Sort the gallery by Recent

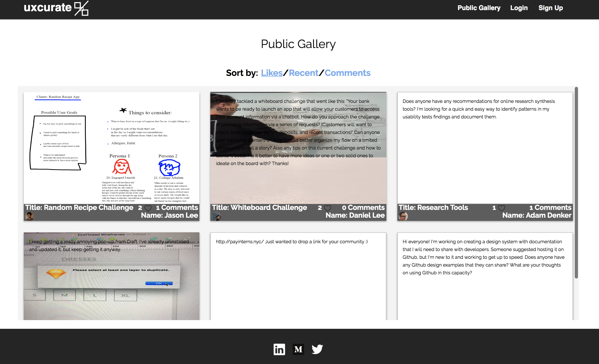click(x=303, y=73)
